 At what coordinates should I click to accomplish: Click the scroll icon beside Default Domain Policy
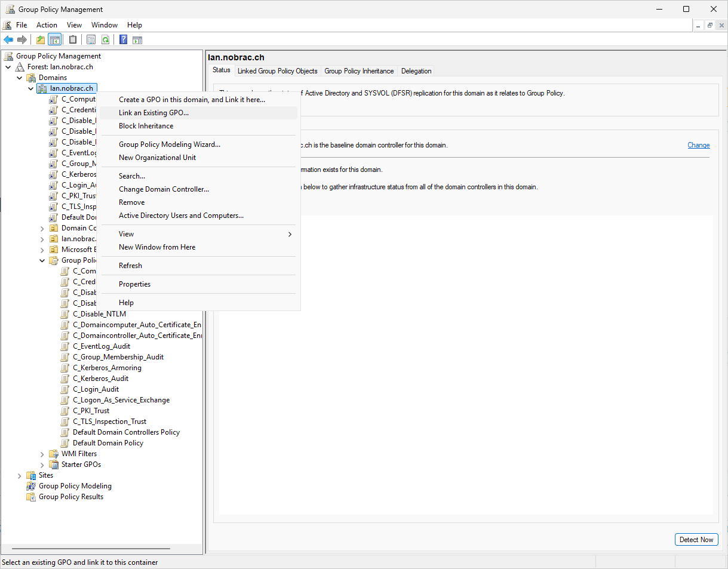coord(65,443)
